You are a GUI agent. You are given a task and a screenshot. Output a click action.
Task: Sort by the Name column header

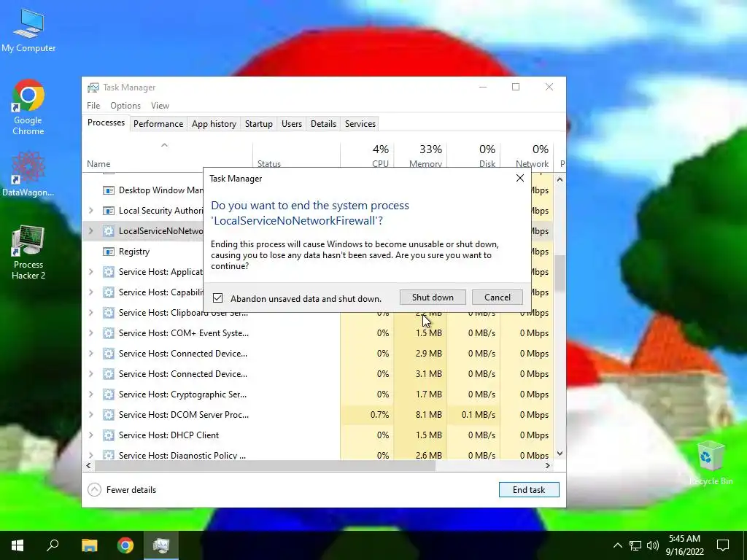click(167, 156)
